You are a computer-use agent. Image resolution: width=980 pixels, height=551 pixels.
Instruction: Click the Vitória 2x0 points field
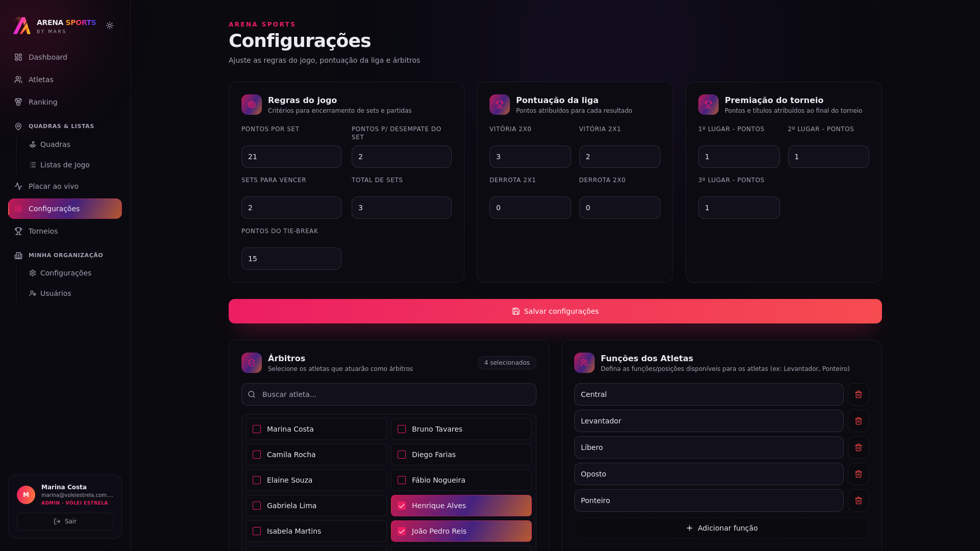[530, 157]
